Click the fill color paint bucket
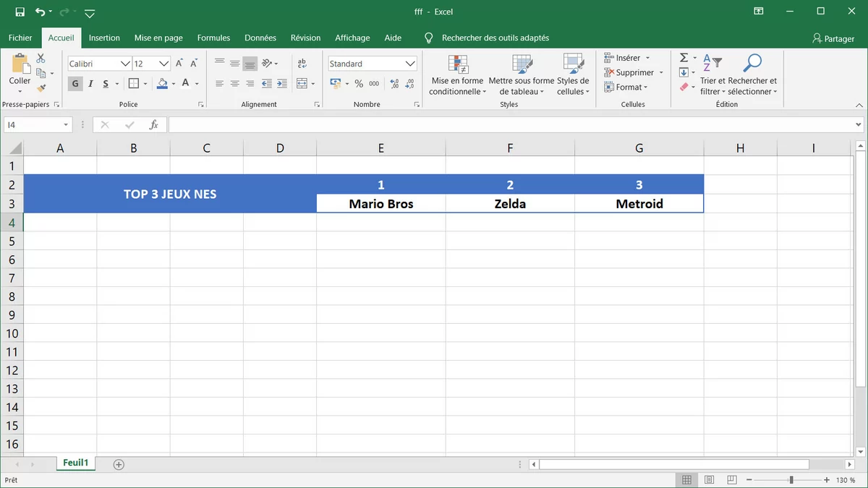868x488 pixels. [162, 84]
